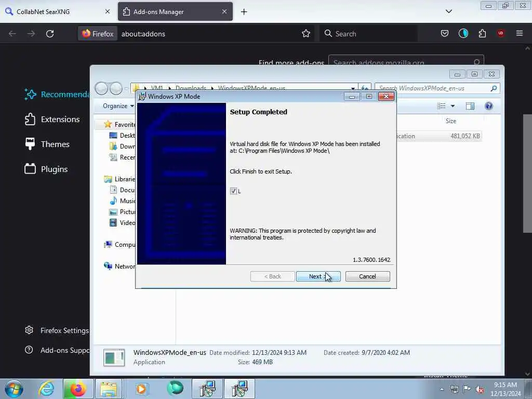Click the blue circular toolbar extension icon
The image size is (532, 399).
point(463,33)
